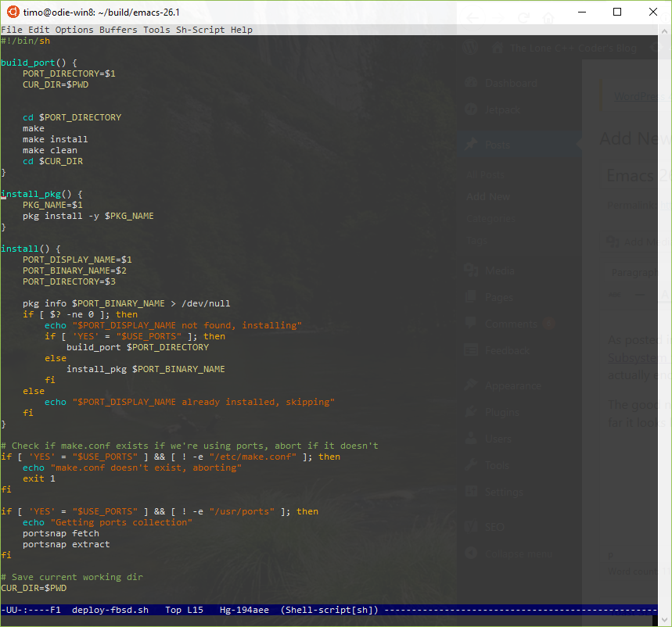The height and width of the screenshot is (627, 672).
Task: Click the 'if [ $? -ne 0 ]; then' line
Action: point(80,314)
